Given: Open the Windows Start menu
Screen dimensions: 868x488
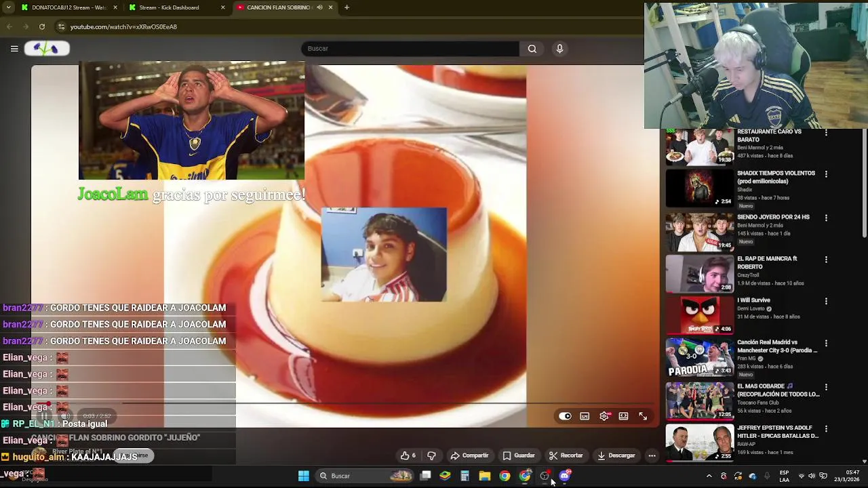Looking at the screenshot, I should [304, 476].
